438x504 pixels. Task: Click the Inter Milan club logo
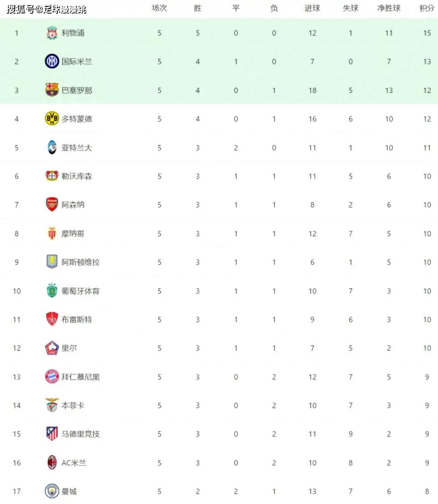click(52, 62)
